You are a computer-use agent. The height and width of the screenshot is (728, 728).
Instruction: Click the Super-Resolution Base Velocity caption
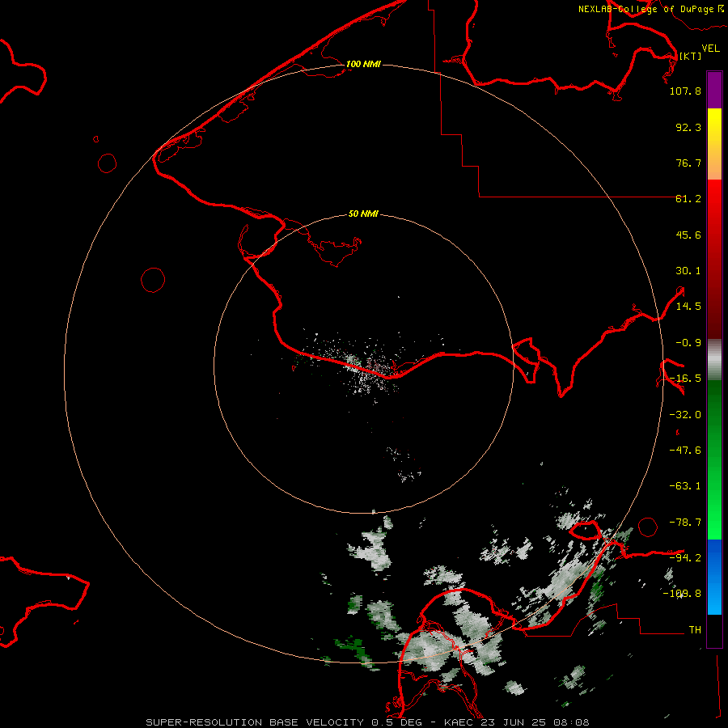(x=367, y=722)
